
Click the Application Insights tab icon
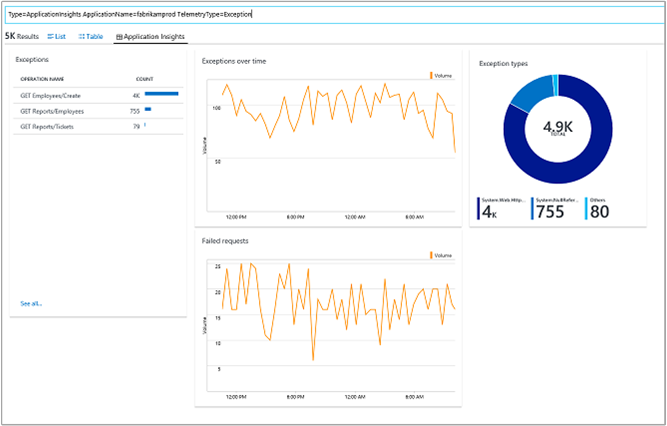(120, 36)
